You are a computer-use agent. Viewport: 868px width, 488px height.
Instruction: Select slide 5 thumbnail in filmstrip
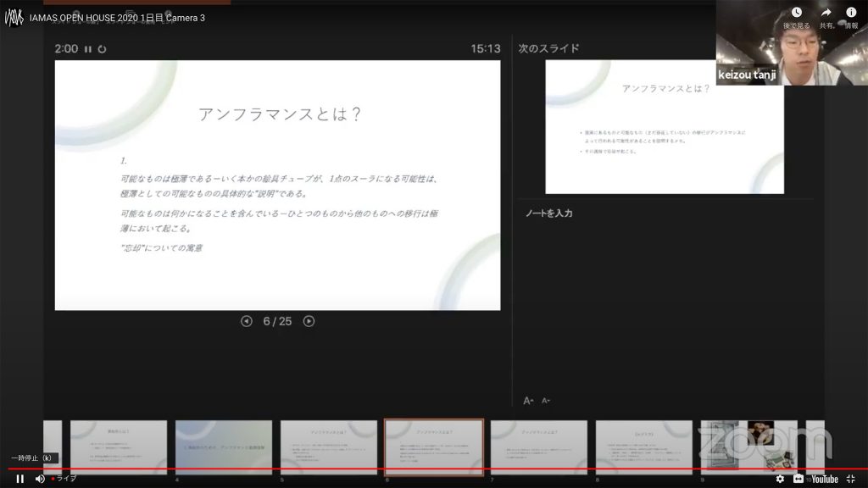coord(329,447)
